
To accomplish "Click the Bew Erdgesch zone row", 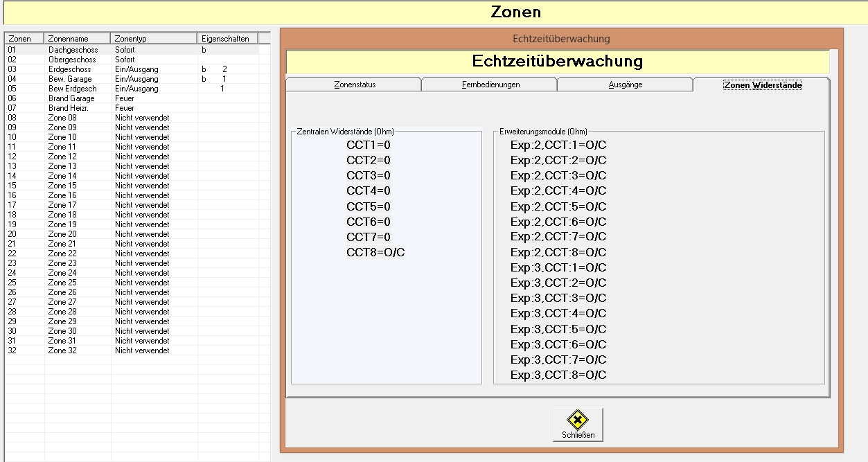I will pos(72,89).
